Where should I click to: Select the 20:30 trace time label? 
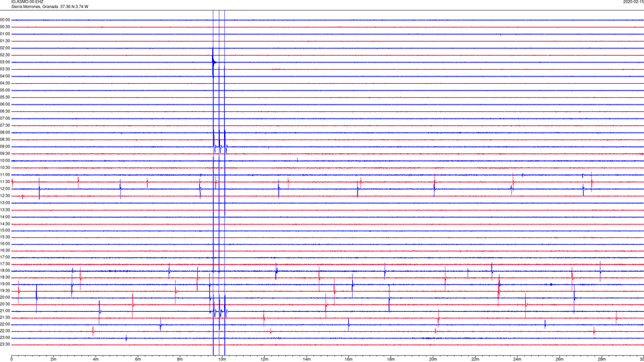(x=5, y=304)
